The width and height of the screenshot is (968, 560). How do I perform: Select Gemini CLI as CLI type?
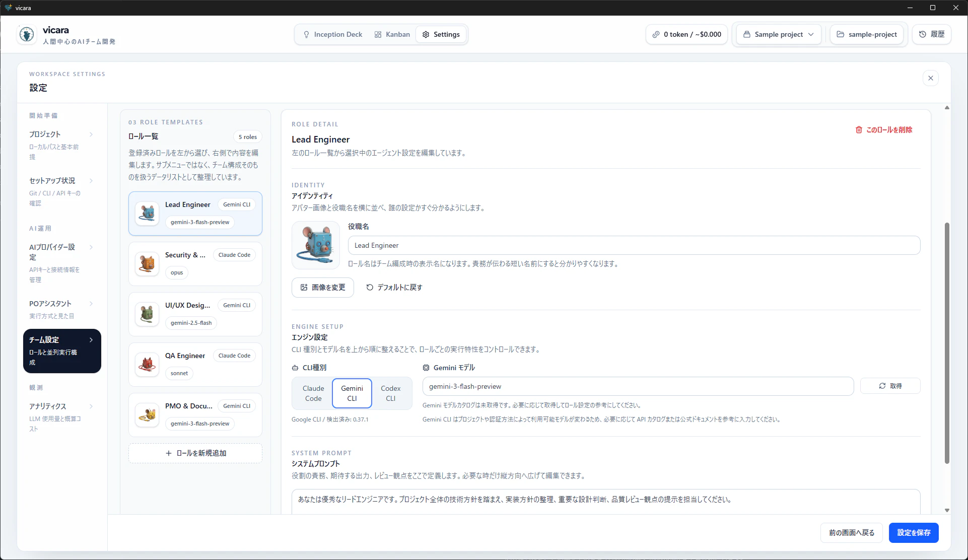[352, 393]
